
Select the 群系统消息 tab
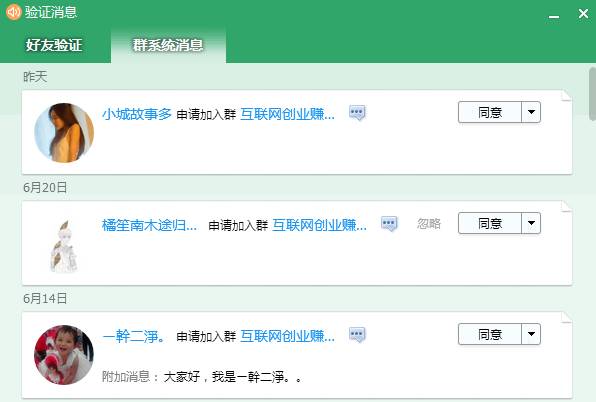(168, 45)
